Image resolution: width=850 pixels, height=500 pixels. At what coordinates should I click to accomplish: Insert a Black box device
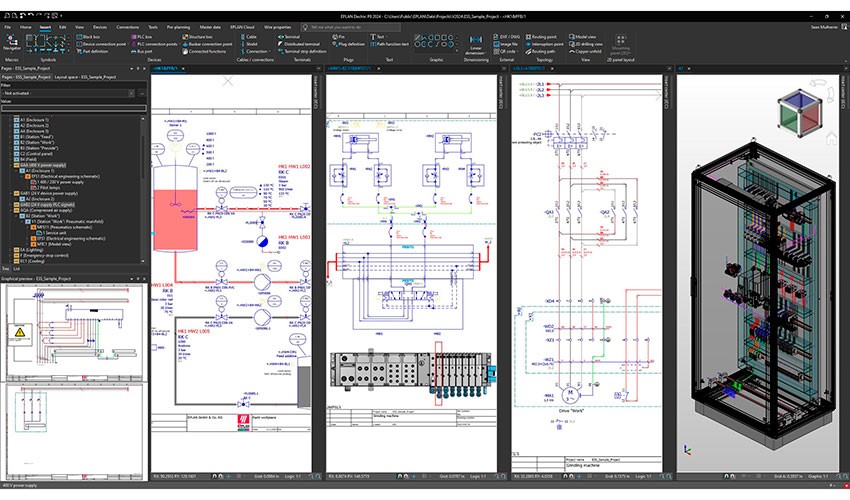click(x=88, y=37)
